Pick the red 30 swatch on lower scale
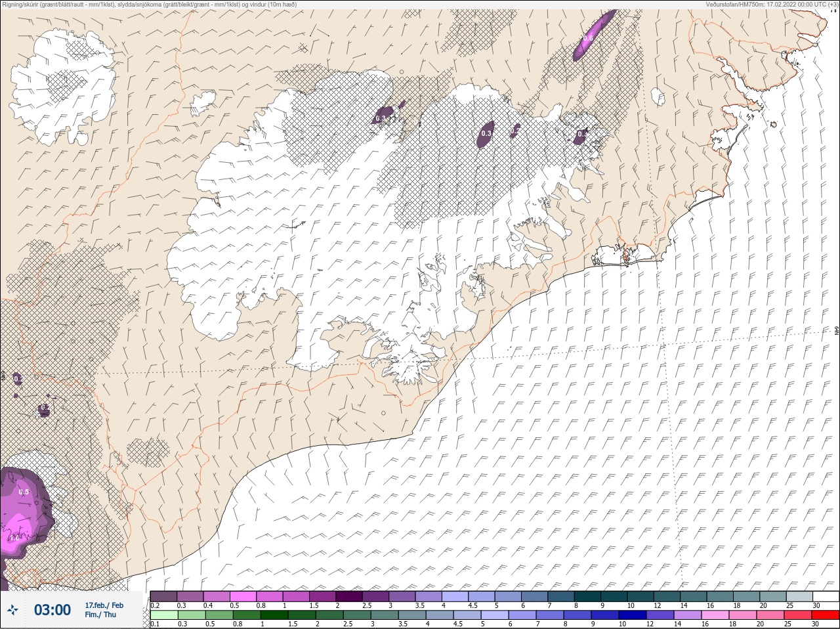Image resolution: width=840 pixels, height=629 pixels. tap(825, 615)
